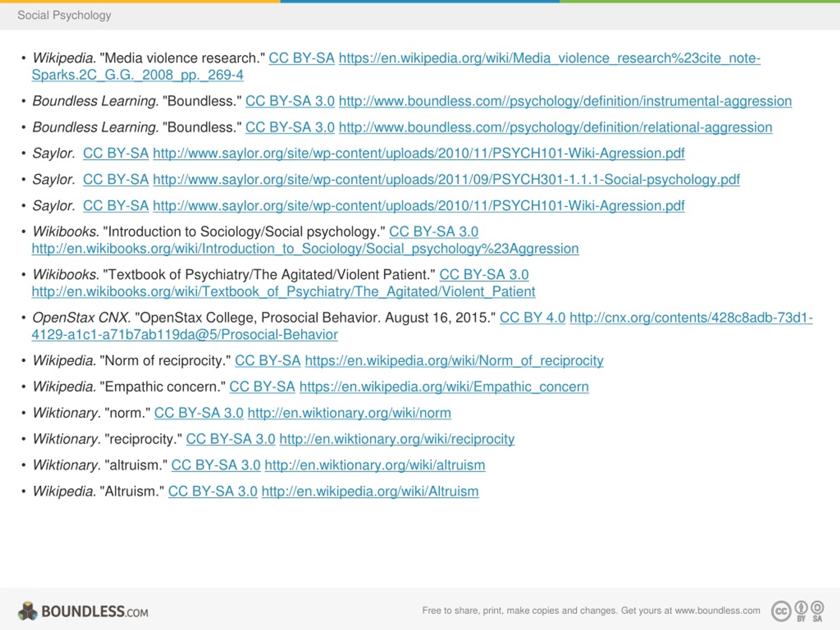Click CC BY-SA 3.0 after Textbook of Psychiatry title
The height and width of the screenshot is (630, 840).
tap(484, 275)
